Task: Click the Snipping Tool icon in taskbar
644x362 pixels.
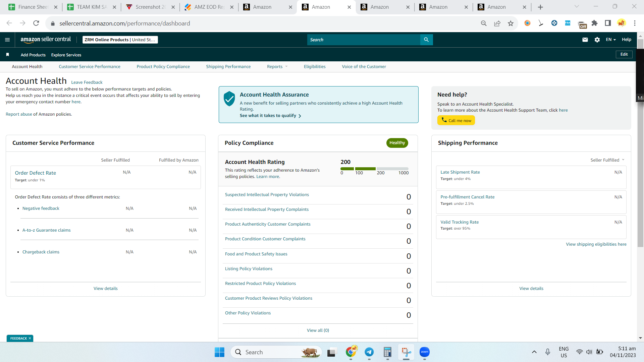Action: coord(406,352)
